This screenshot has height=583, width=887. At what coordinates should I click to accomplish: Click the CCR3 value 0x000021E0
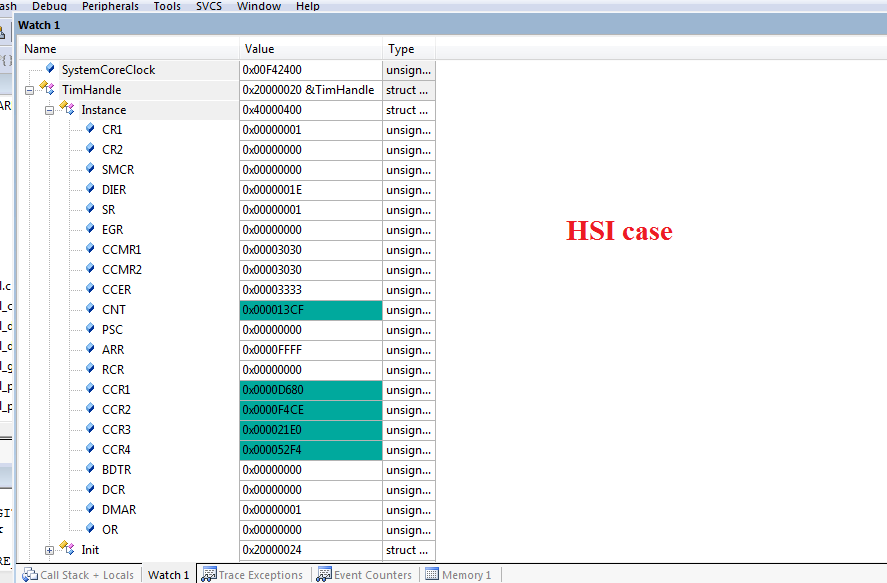point(311,430)
